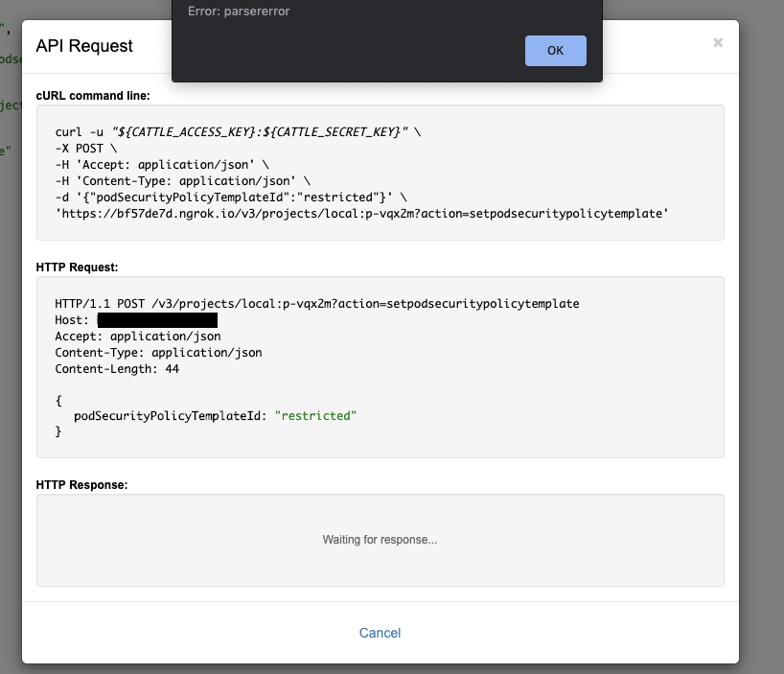The image size is (784, 674).
Task: Click Cancel at the bottom of the dialog
Action: [380, 633]
